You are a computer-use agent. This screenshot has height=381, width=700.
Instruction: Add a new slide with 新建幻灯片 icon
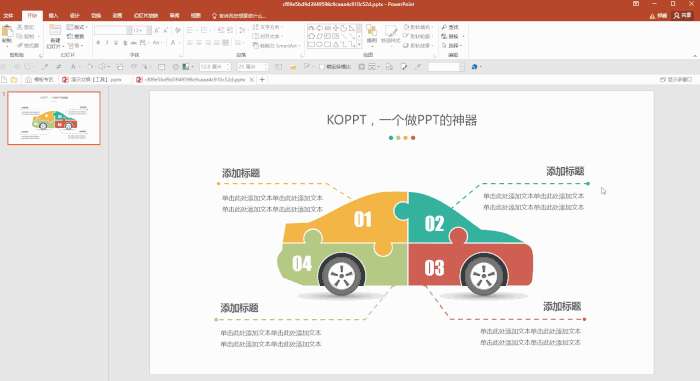[x=55, y=31]
